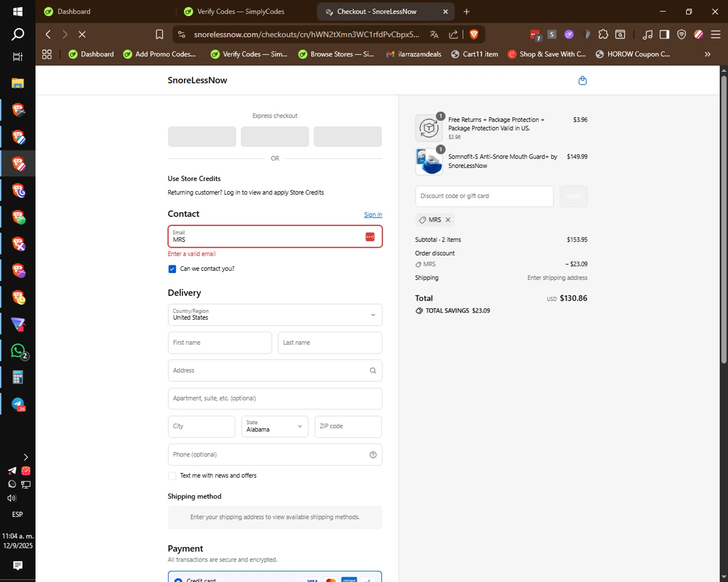Open the ESP language indicator
728x582 pixels.
(x=17, y=515)
